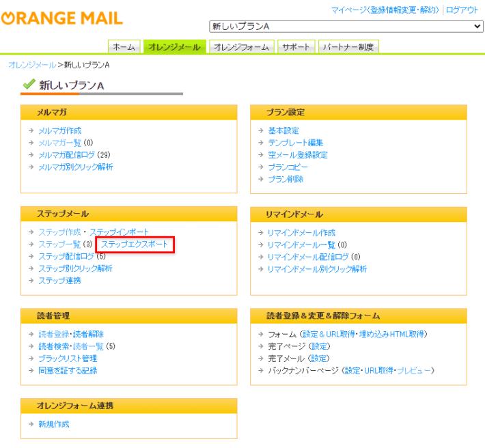
Task: Open 完了ページ 設定 link
Action: tap(319, 346)
